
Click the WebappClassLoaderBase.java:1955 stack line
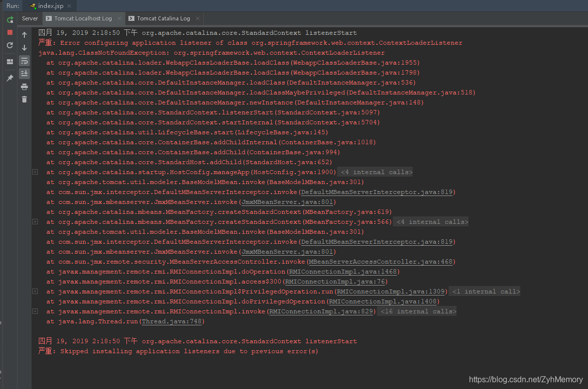pos(233,63)
